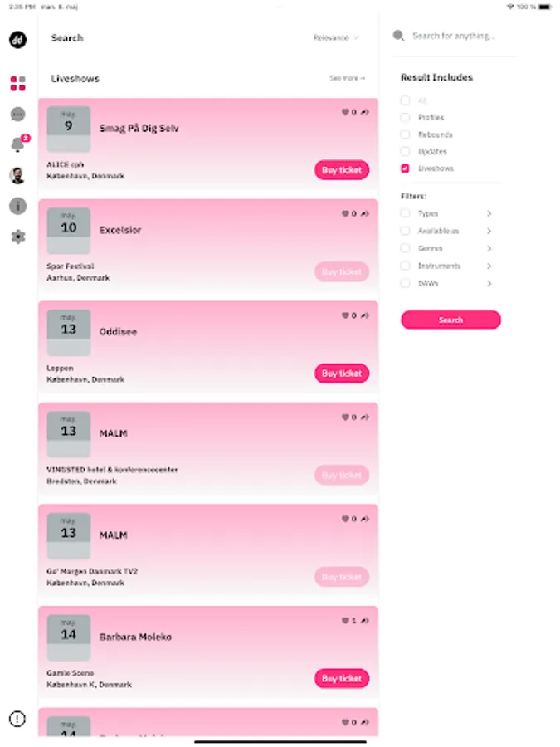
Task: Buy ticket for Barbara Moleko show
Action: click(x=341, y=678)
